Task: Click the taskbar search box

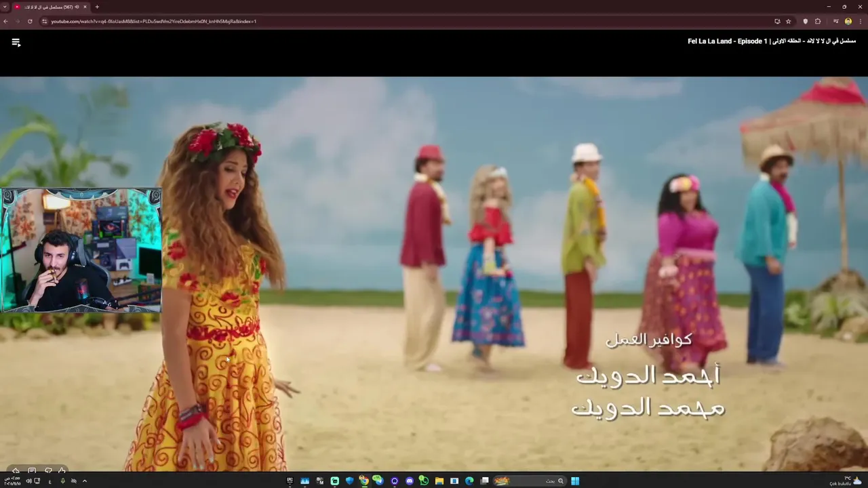Action: pyautogui.click(x=530, y=481)
